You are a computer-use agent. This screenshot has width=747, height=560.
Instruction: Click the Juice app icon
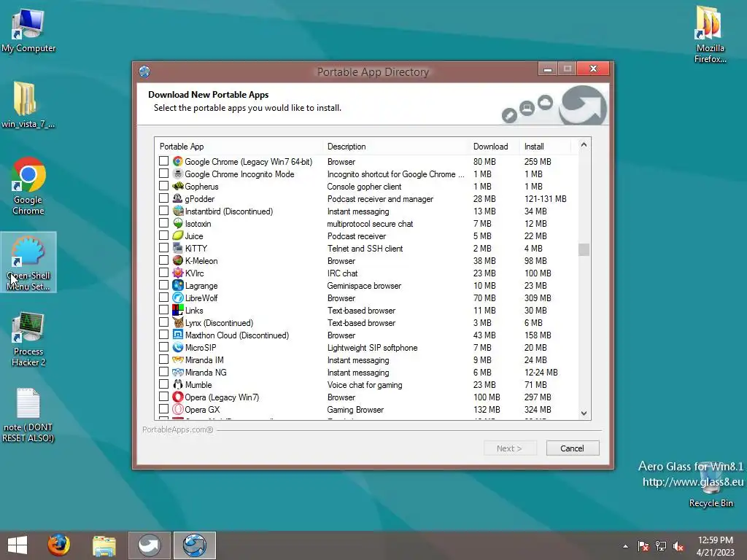point(178,236)
